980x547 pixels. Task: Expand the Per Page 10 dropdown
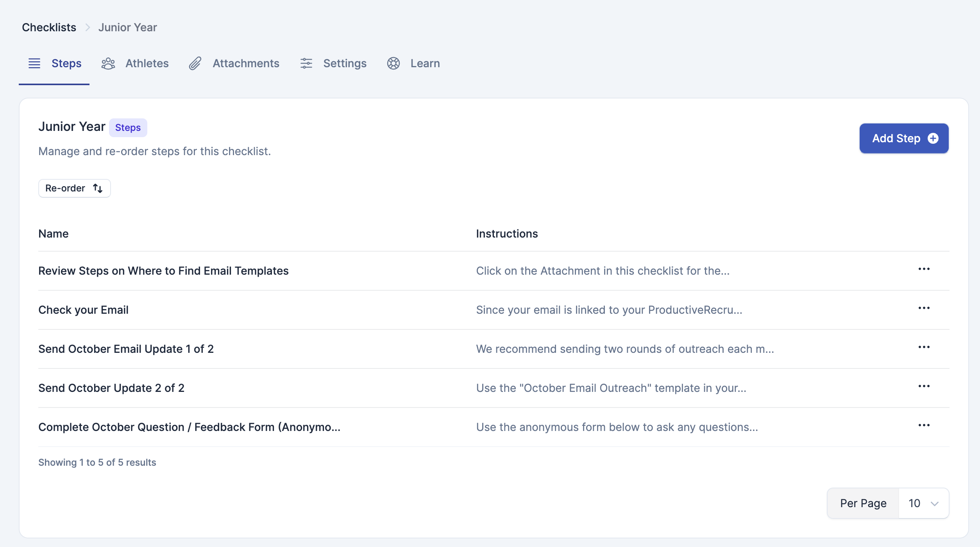click(923, 503)
